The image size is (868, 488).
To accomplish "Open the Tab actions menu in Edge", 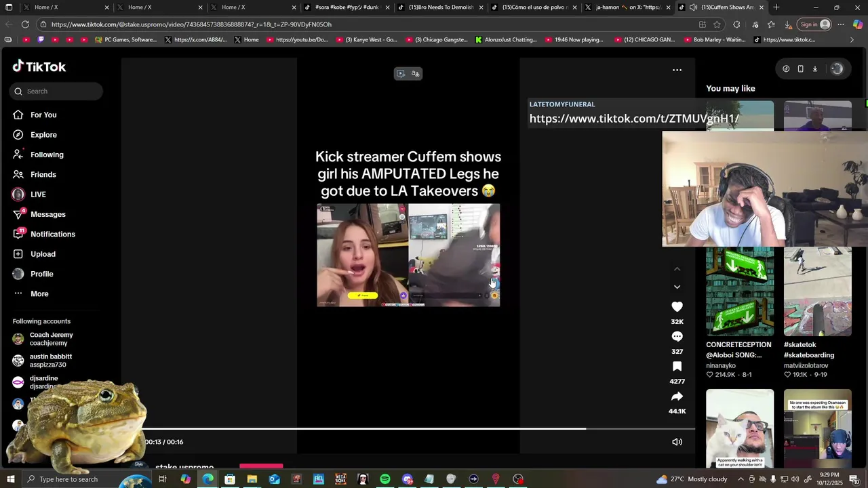I will [9, 7].
